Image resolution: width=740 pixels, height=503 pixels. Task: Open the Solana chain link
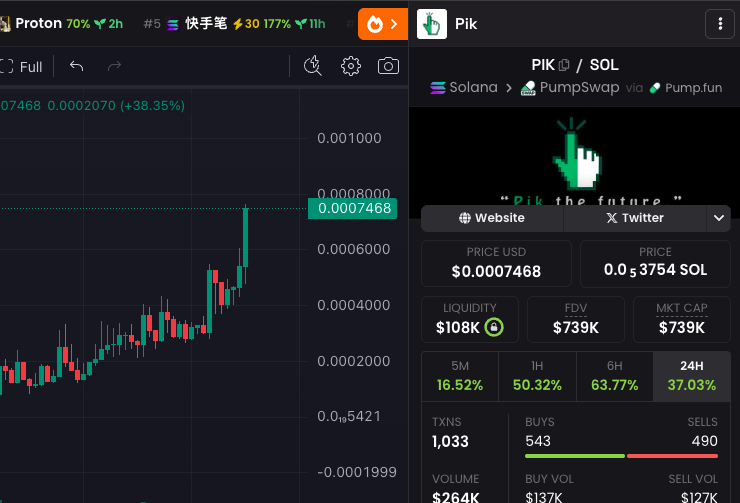pyautogui.click(x=464, y=87)
